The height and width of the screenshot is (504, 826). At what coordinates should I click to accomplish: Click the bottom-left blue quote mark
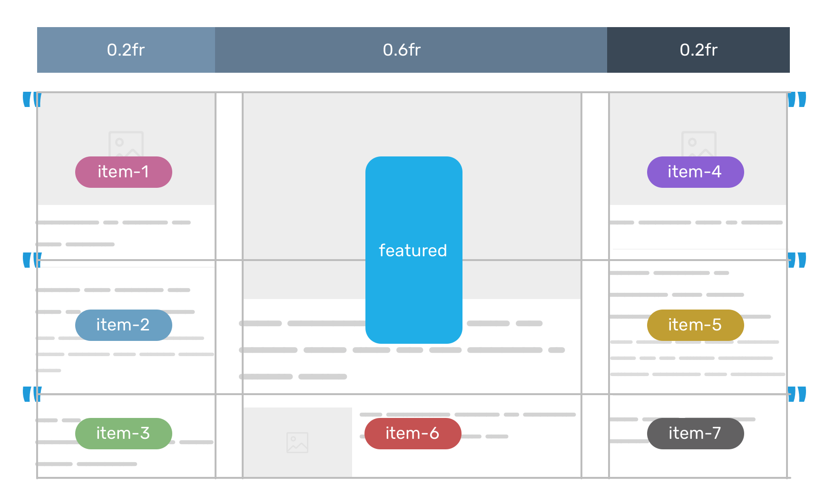(32, 395)
